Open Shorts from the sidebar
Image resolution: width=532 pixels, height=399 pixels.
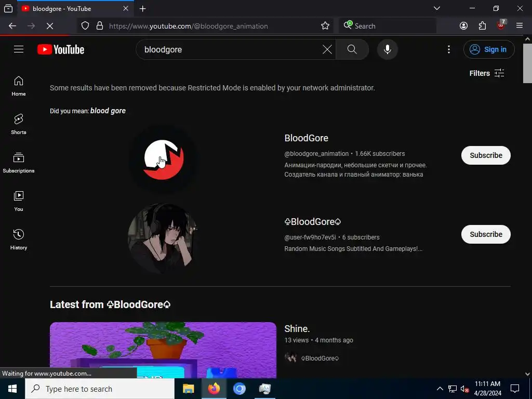19,125
